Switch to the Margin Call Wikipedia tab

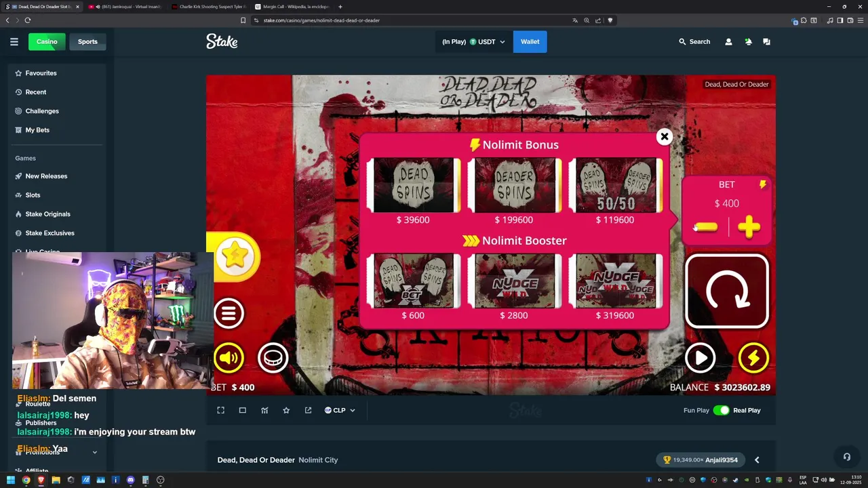pos(292,7)
